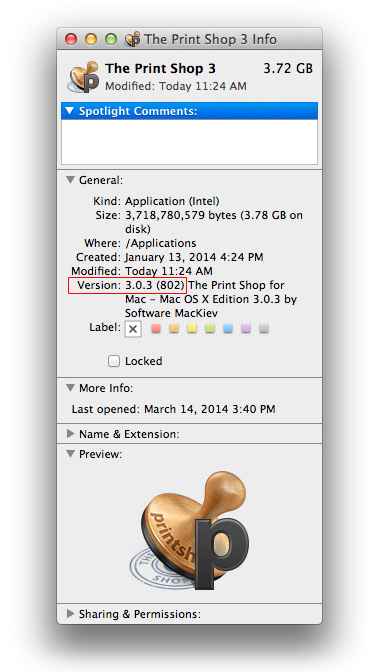Click the '3,718,780,579 bytes' size value
This screenshot has height=672, width=379.
(x=180, y=215)
